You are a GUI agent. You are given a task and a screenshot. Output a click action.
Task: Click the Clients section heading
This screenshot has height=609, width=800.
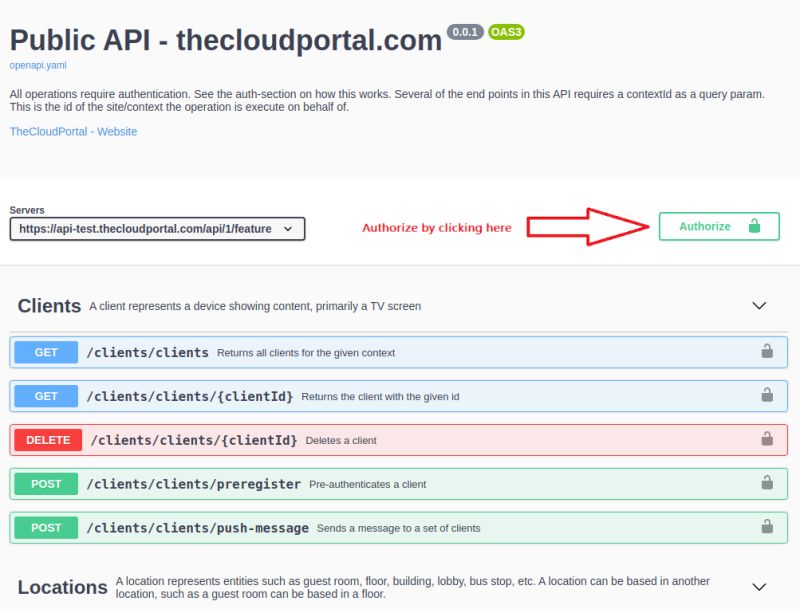(x=47, y=305)
